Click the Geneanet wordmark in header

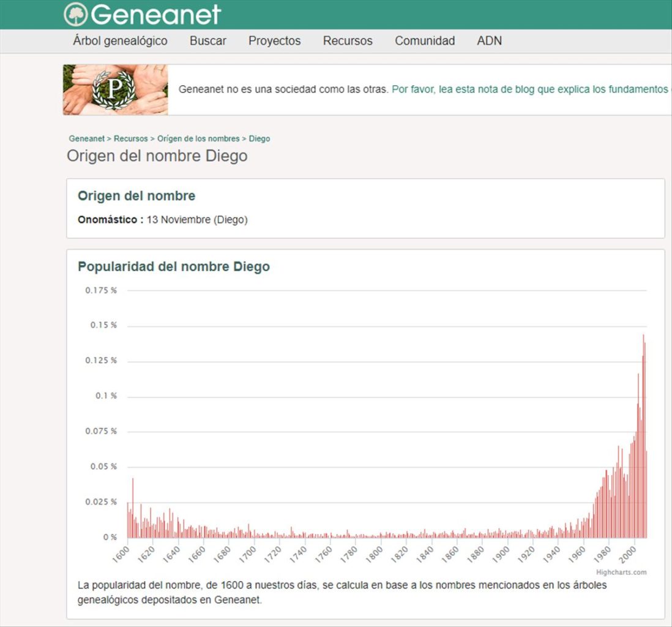coord(155,15)
